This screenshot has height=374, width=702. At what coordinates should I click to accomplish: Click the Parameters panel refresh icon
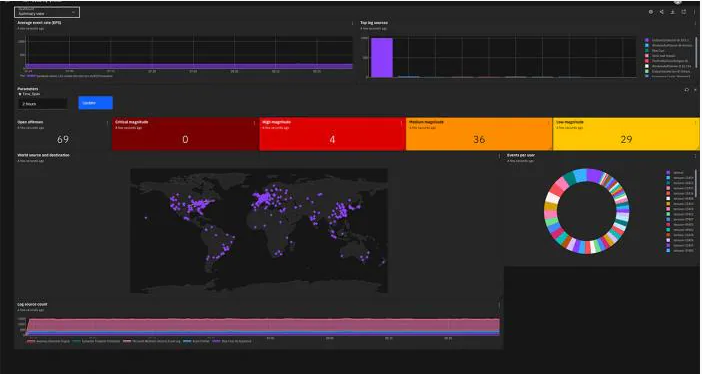pos(686,90)
